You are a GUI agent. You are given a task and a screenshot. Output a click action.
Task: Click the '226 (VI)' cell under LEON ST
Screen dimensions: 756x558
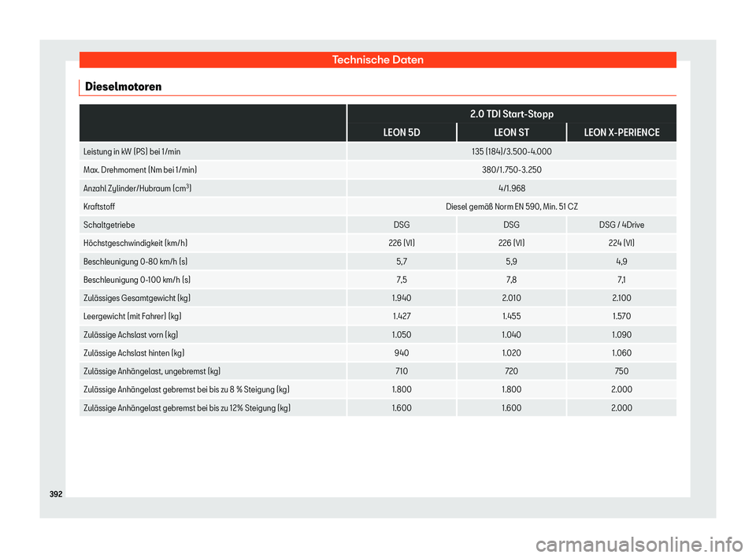512,244
